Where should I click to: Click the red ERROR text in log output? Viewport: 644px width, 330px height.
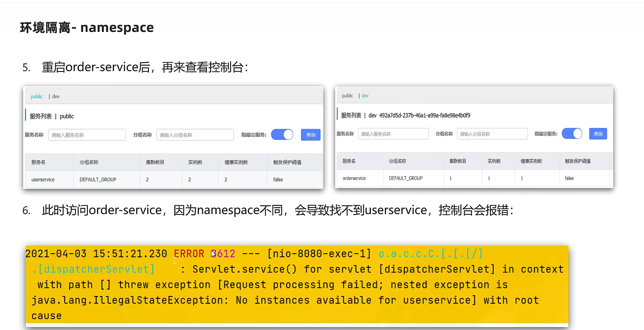(x=189, y=254)
